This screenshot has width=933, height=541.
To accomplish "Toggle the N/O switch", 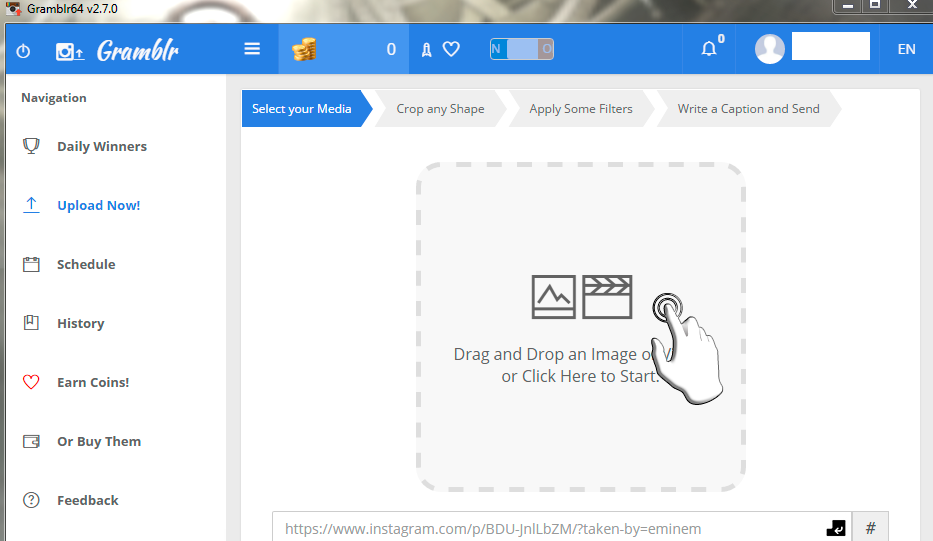I will point(522,49).
